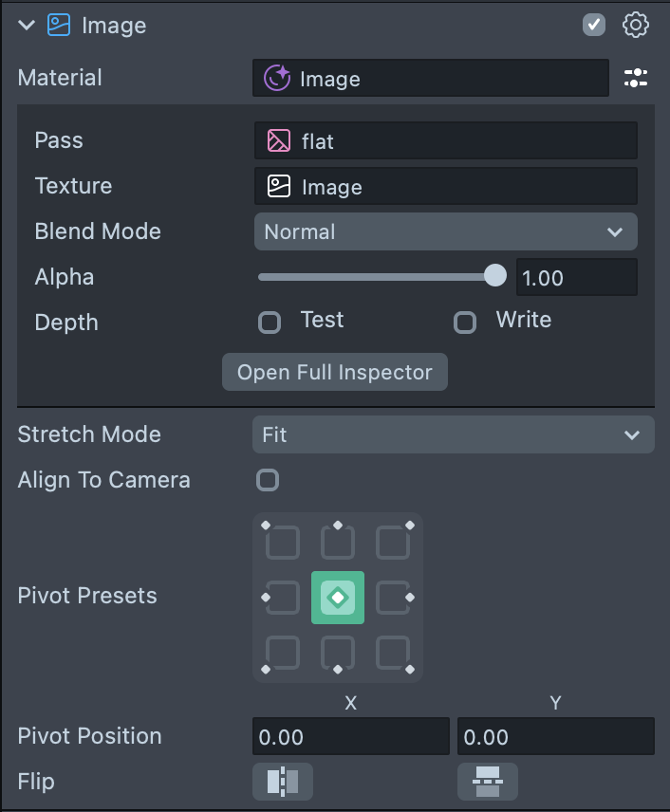Select the middle-left pivot preset

(283, 598)
